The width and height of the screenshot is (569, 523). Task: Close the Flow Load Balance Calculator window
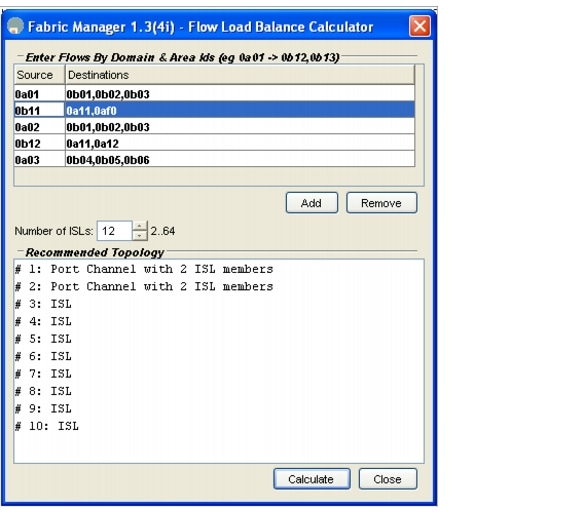[420, 26]
